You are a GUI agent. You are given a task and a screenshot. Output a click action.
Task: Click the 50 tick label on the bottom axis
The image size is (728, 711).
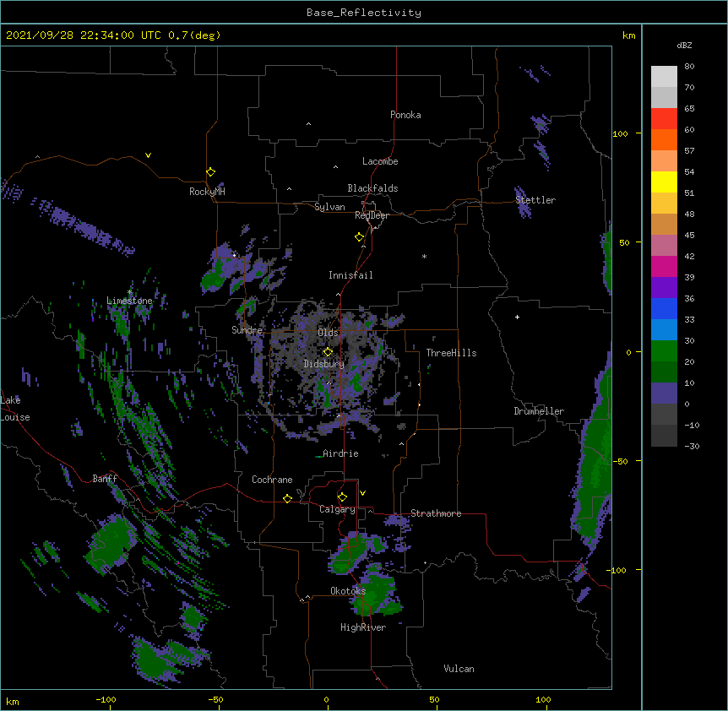[x=434, y=699]
